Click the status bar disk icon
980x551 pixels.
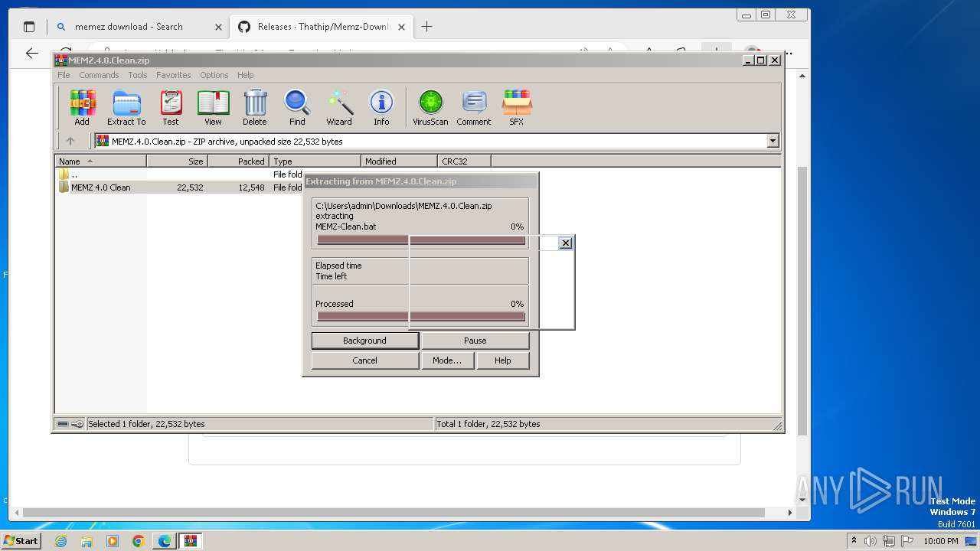pos(63,424)
